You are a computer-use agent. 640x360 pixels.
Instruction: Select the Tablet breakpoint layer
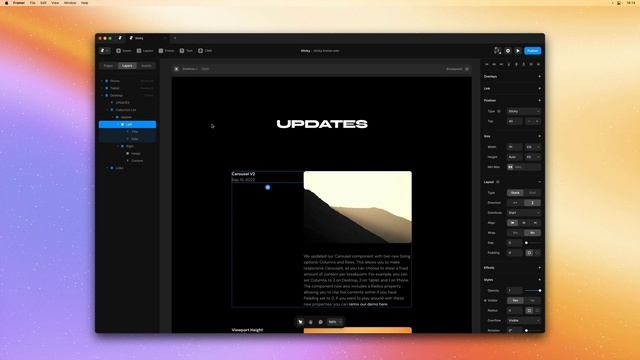tap(127, 88)
